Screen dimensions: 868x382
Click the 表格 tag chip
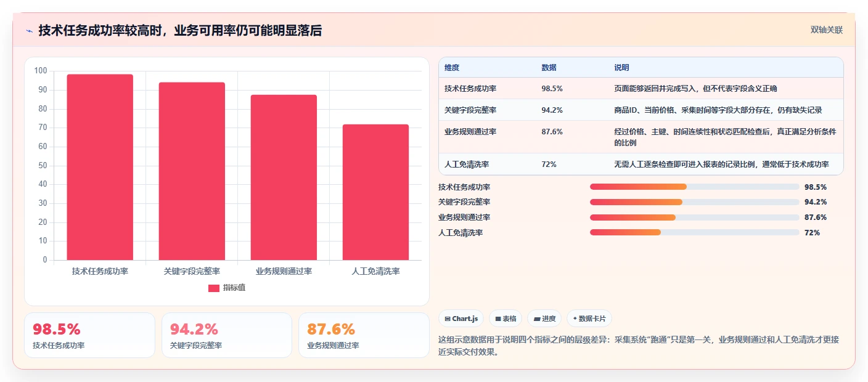click(x=506, y=319)
